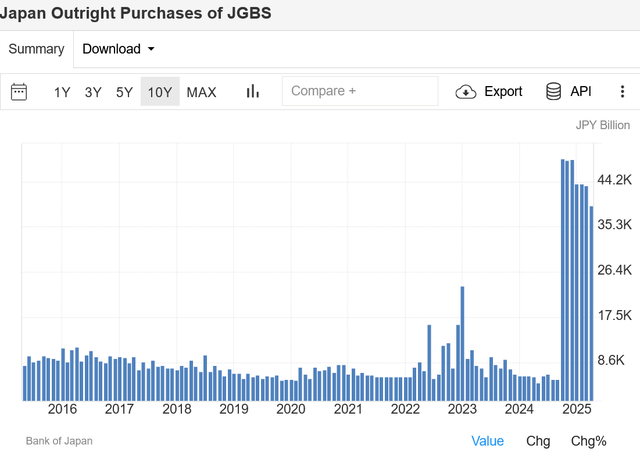Click the 35.3K y-axis label

point(615,224)
